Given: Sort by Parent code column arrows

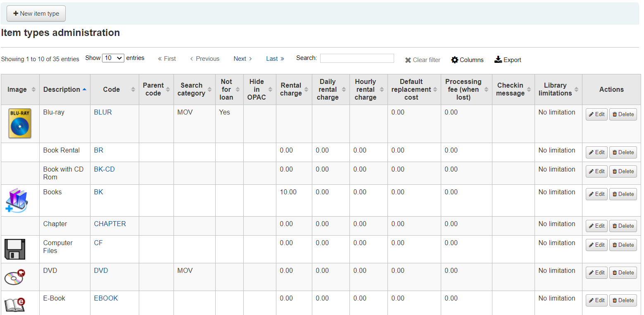Looking at the screenshot, I should pos(168,90).
